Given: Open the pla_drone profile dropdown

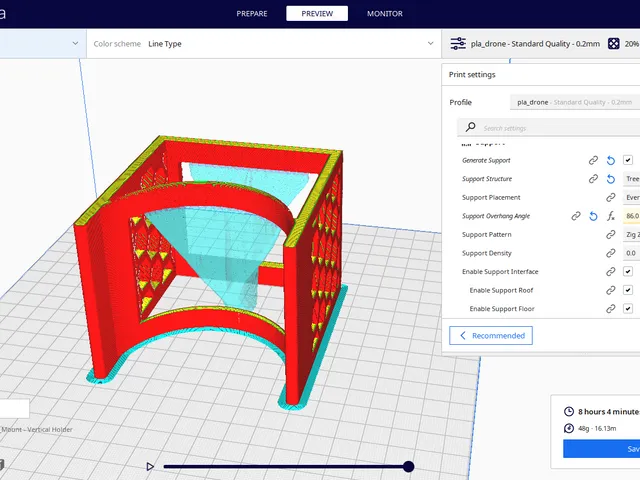Looking at the screenshot, I should (x=575, y=102).
